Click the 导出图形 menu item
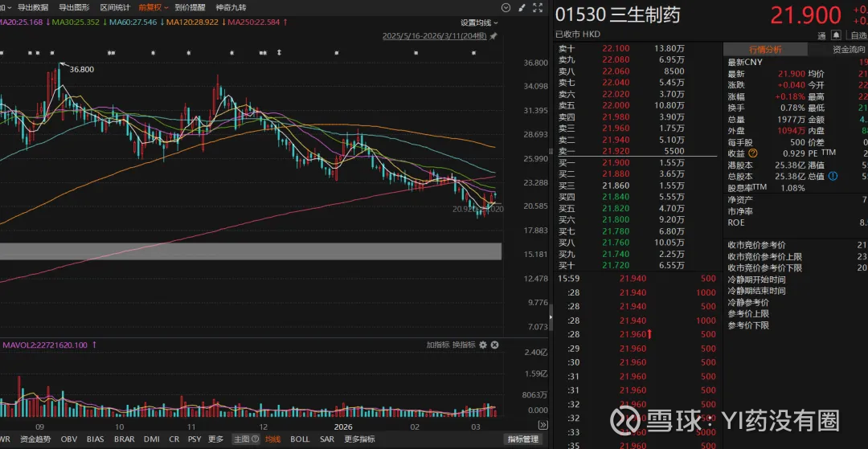 [74, 8]
